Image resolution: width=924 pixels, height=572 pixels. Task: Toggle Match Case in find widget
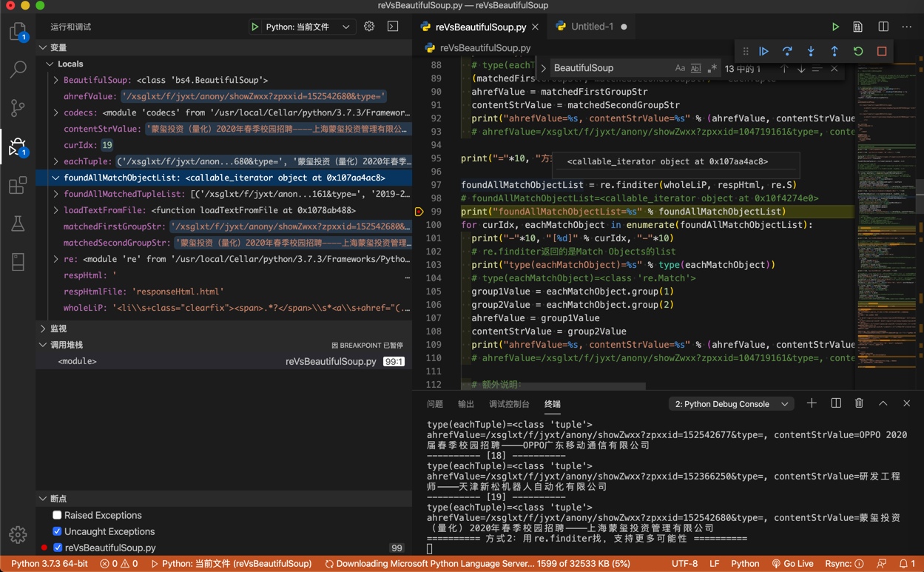click(680, 68)
